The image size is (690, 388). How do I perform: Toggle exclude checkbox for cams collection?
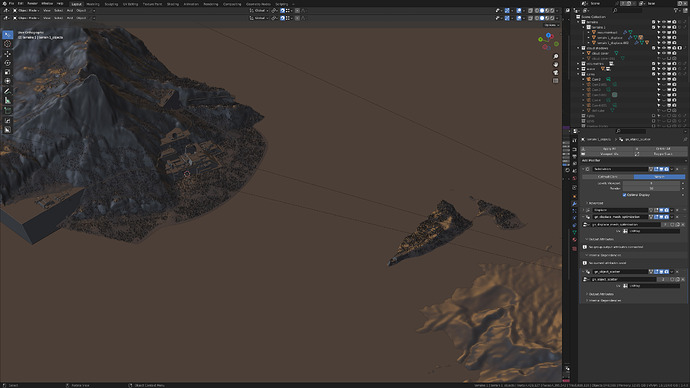pyautogui.click(x=653, y=74)
